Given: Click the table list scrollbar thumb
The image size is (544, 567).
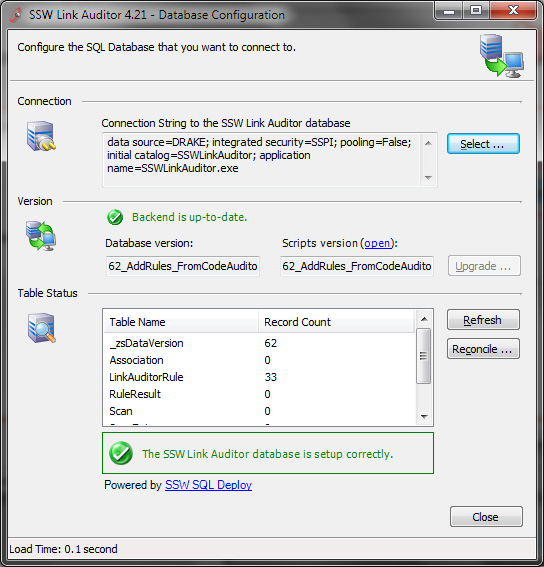Looking at the screenshot, I should pyautogui.click(x=424, y=356).
